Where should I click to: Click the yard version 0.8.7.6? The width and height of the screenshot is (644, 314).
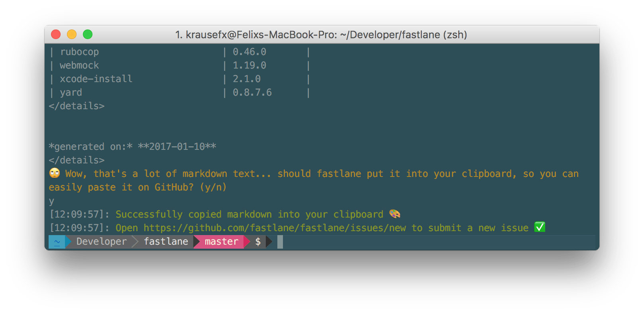[x=252, y=92]
